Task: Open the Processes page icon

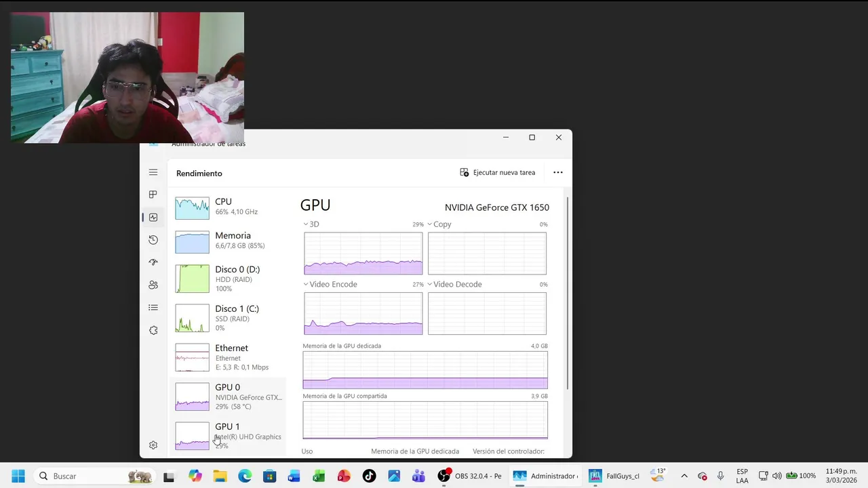Action: pos(153,195)
